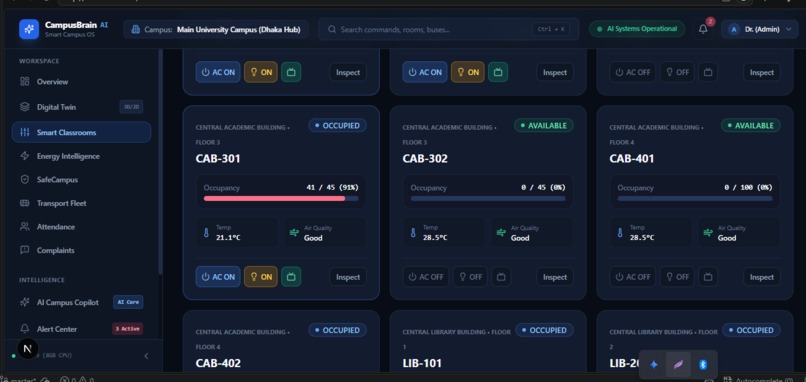
Task: Click the SafeCampus shield icon
Action: pos(25,179)
